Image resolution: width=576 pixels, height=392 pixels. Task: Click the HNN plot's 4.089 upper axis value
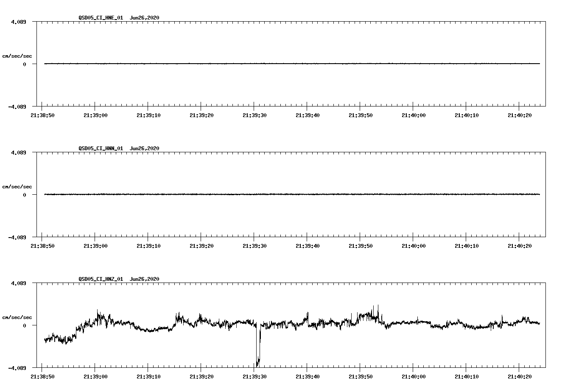[19, 152]
